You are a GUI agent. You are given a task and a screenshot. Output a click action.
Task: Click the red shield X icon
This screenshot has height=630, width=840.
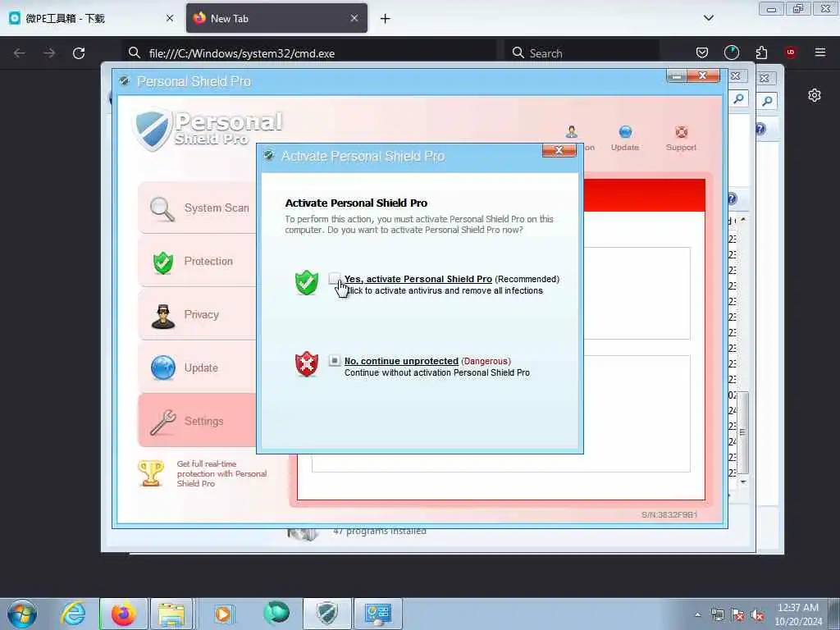point(307,364)
